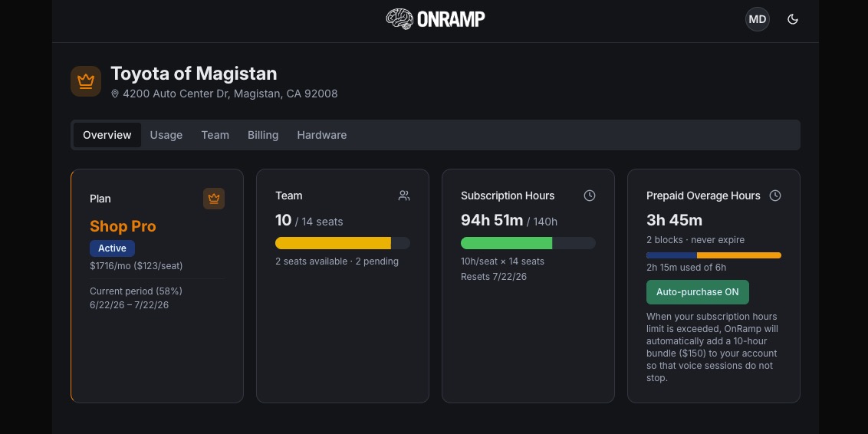Click the green subscription hours progress bar
This screenshot has height=434, width=868.
[x=528, y=243]
